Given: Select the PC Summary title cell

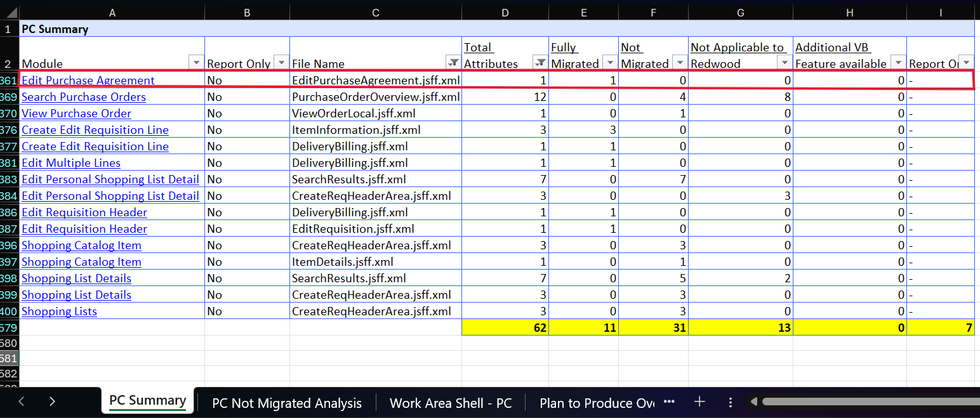Looking at the screenshot, I should [497, 29].
